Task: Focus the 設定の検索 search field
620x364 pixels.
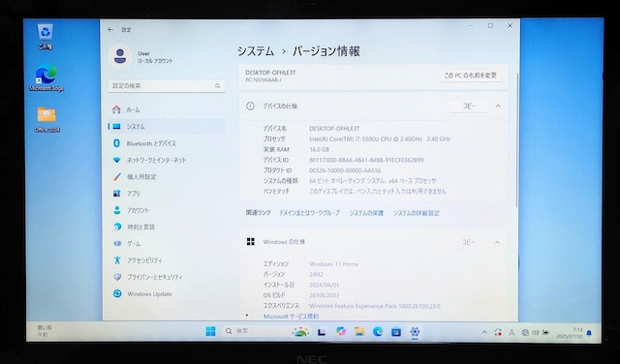Action: 167,86
